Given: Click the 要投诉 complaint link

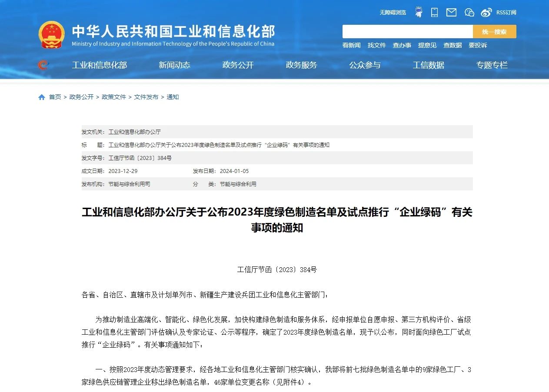Looking at the screenshot, I should click(x=477, y=45).
